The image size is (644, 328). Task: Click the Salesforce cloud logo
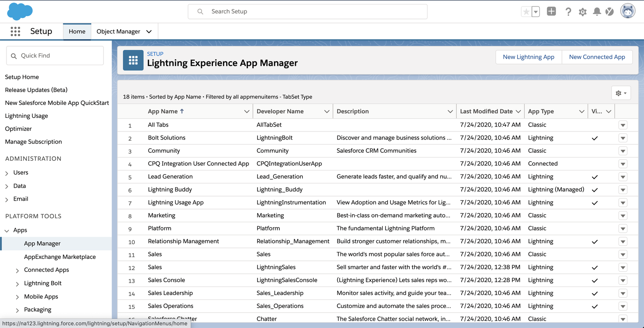click(20, 11)
